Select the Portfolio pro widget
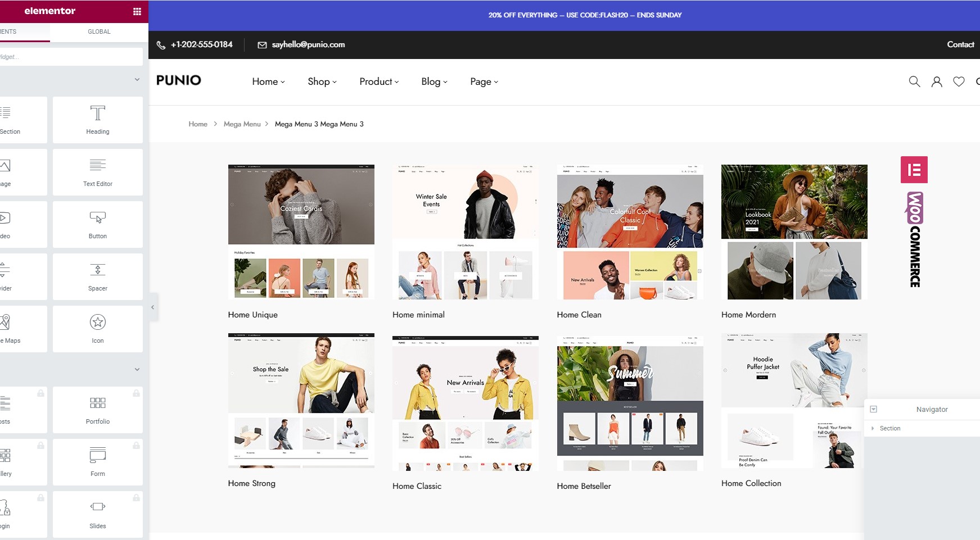Viewport: 980px width, 540px height. (98, 410)
